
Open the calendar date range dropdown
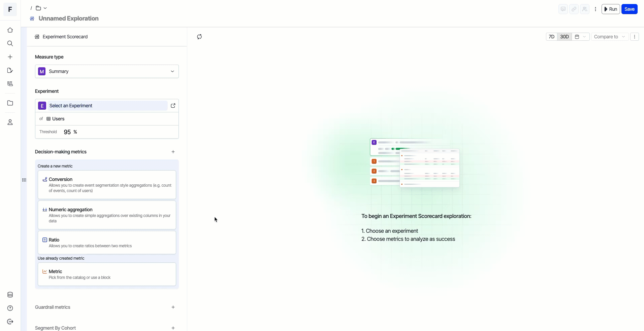[x=580, y=37]
